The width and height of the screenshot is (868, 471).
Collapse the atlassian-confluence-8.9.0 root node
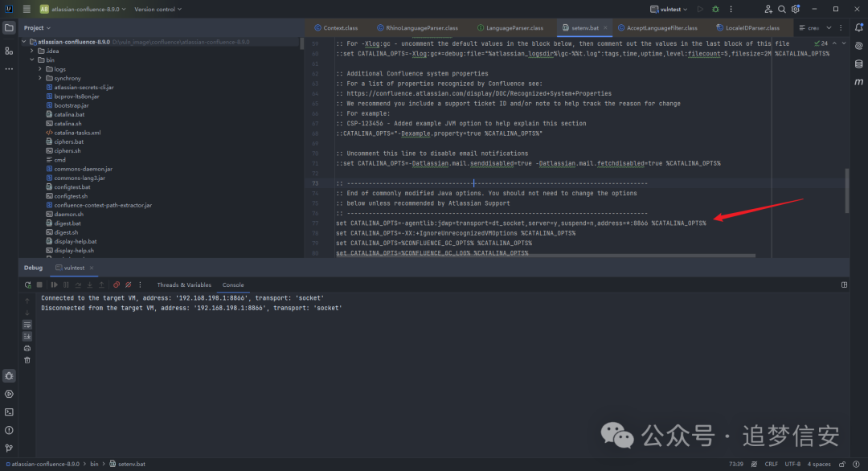click(x=24, y=42)
